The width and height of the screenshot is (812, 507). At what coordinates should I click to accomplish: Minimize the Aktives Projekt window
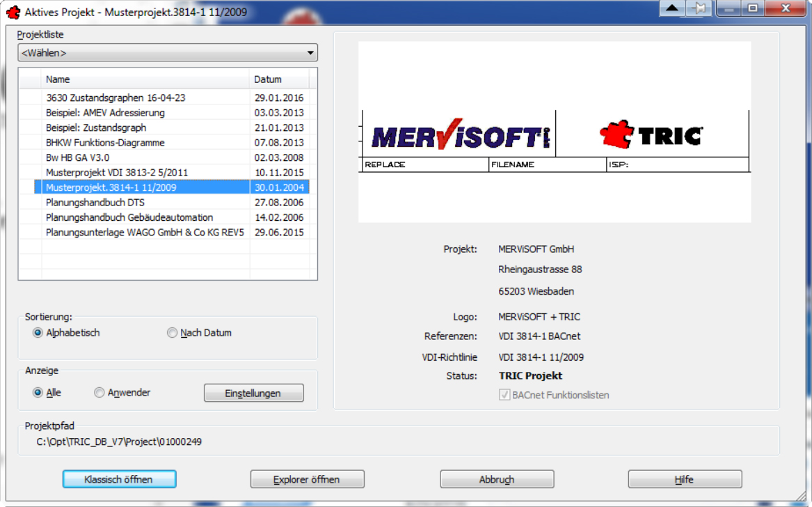[x=729, y=8]
